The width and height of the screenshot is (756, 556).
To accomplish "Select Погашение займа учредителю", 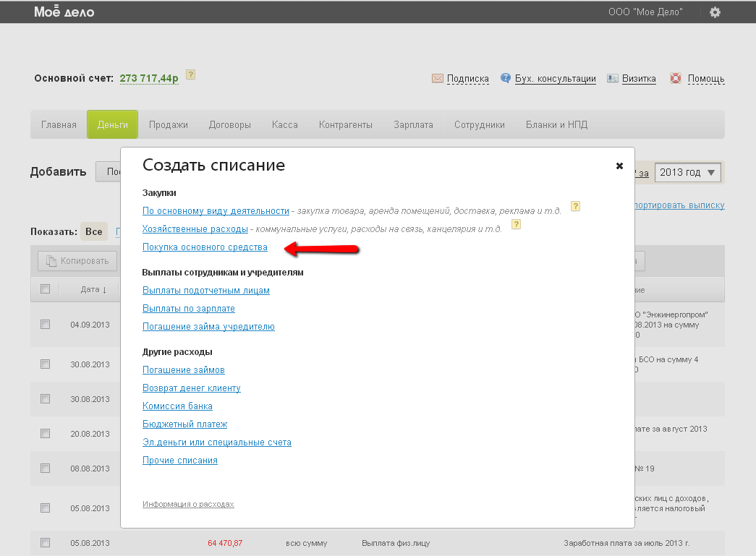I will (x=208, y=327).
